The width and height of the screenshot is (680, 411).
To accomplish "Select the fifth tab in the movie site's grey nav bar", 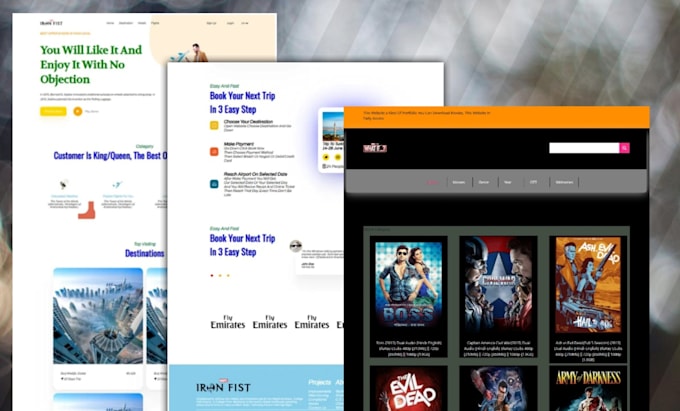I will [534, 182].
